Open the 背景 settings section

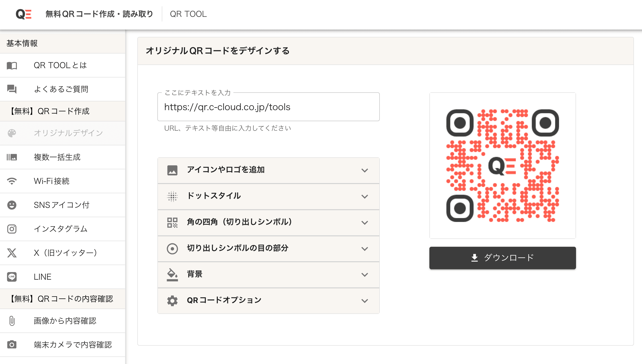click(x=268, y=274)
